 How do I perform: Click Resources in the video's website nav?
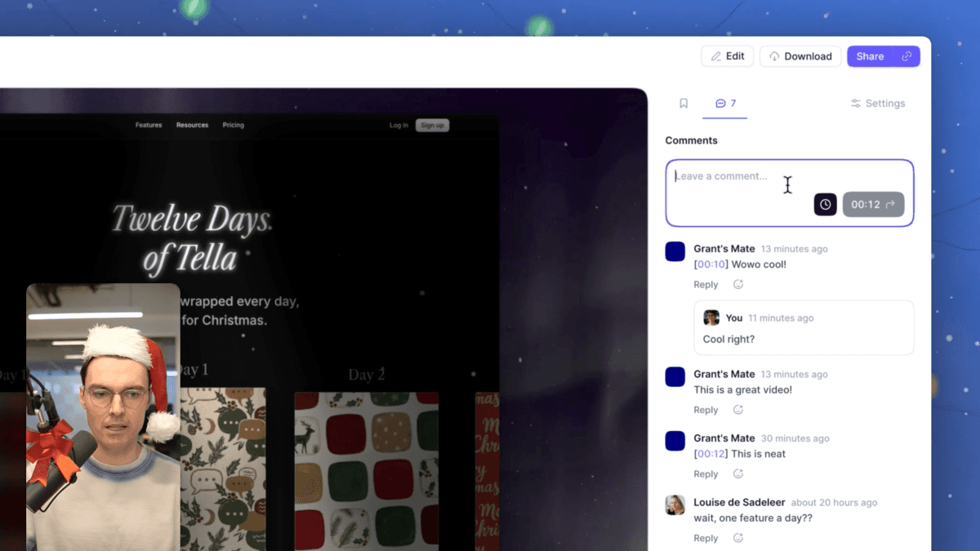[192, 125]
